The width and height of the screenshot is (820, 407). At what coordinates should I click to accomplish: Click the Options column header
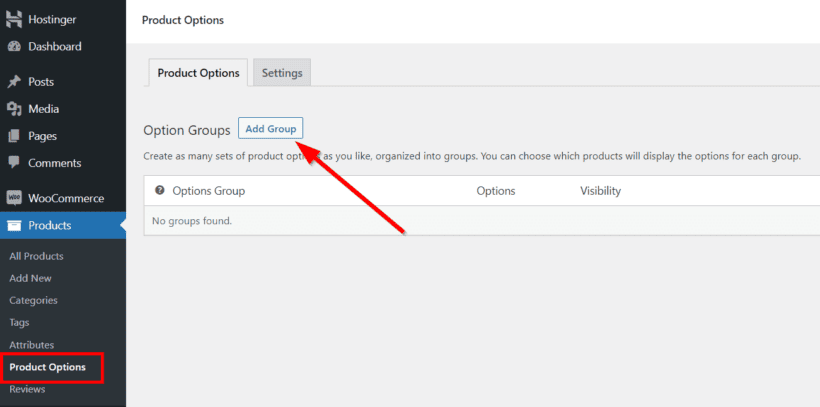click(x=496, y=191)
